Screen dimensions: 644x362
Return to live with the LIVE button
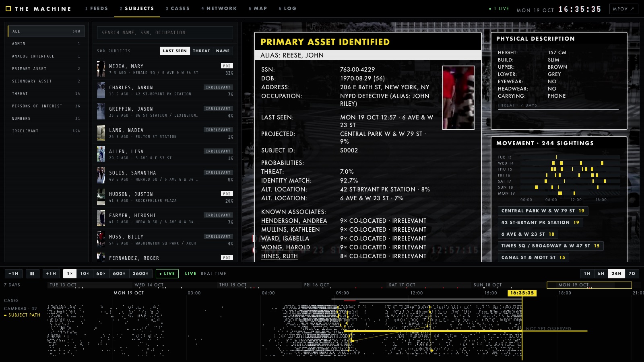point(167,274)
